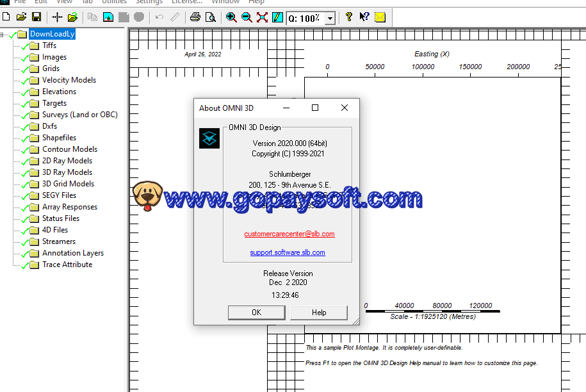This screenshot has height=392, width=586.
Task: Open the customercarecenter@slb.com email link
Action: pos(289,234)
